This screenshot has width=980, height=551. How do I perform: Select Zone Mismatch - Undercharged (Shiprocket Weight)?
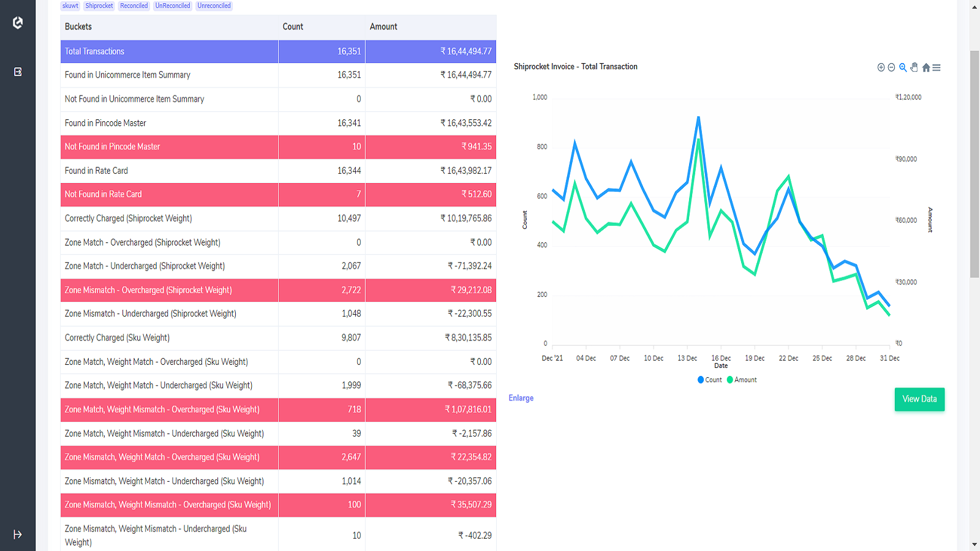pos(278,314)
